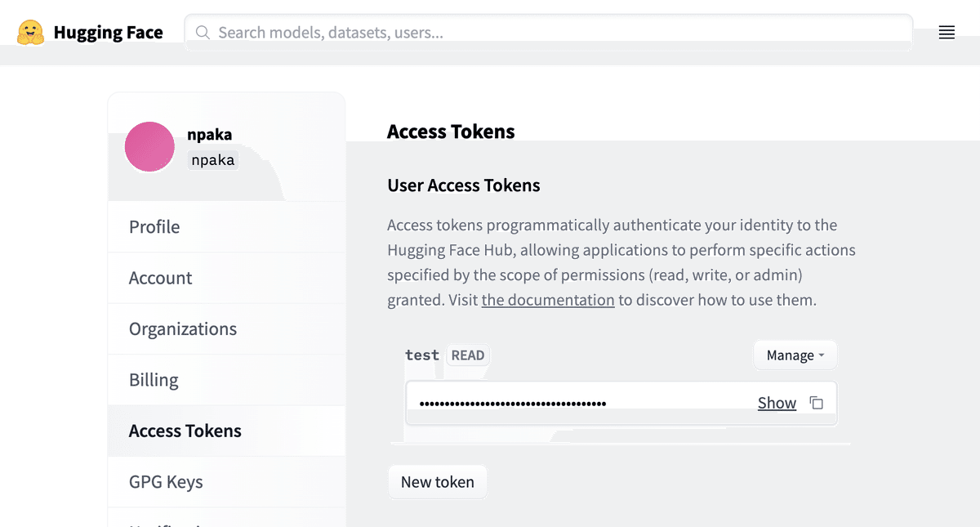Open GPG Keys settings
Viewport: 980px width, 527px height.
tap(226, 482)
